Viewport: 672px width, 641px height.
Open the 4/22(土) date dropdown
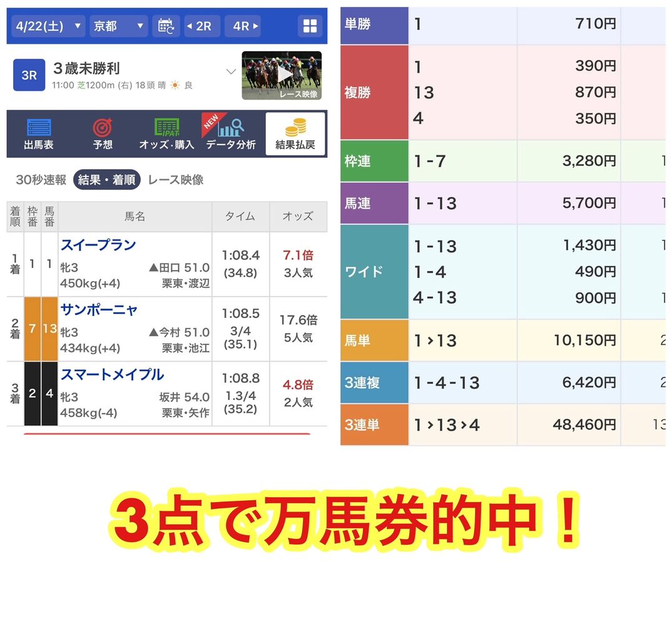click(48, 26)
